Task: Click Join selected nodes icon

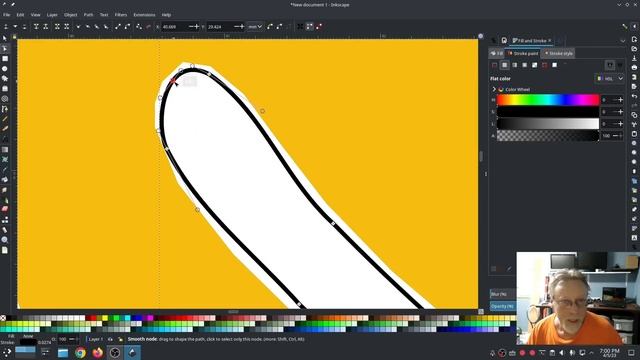Action: [x=36, y=27]
